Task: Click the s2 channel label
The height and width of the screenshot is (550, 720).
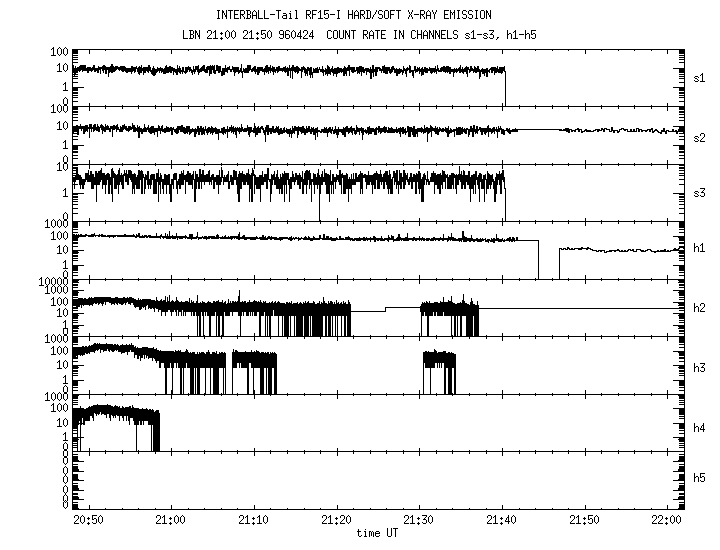Action: coord(699,135)
